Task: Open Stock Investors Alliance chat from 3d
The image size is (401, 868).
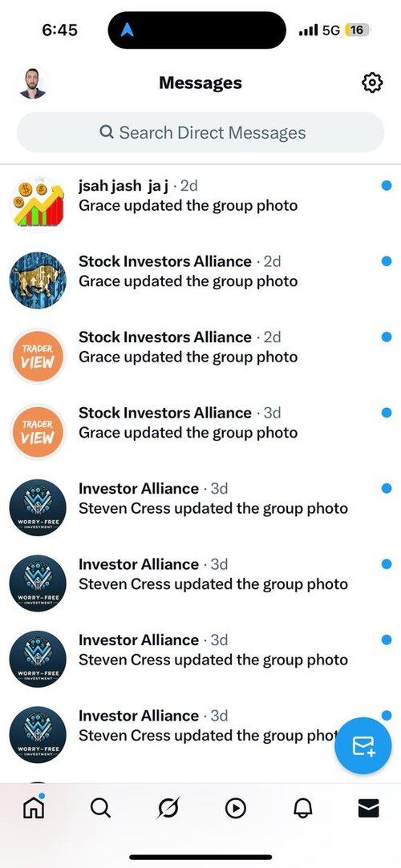Action: click(200, 431)
